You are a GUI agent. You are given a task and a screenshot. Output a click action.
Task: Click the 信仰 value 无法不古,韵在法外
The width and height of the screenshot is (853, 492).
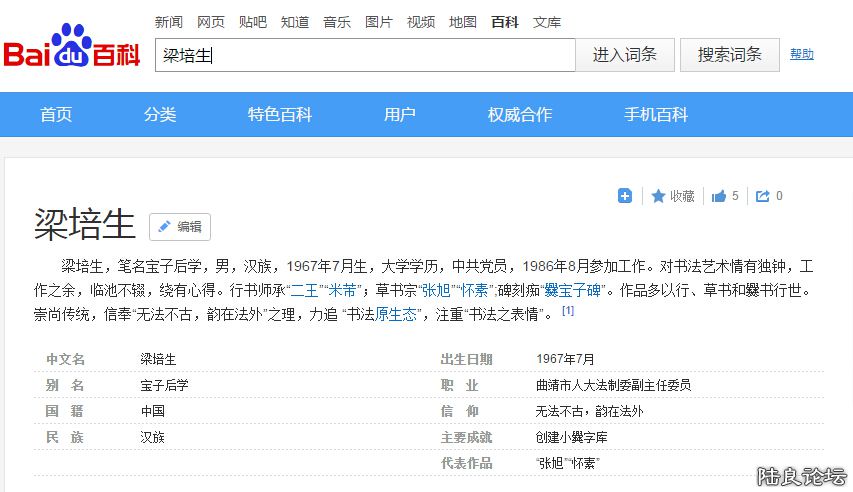click(590, 411)
